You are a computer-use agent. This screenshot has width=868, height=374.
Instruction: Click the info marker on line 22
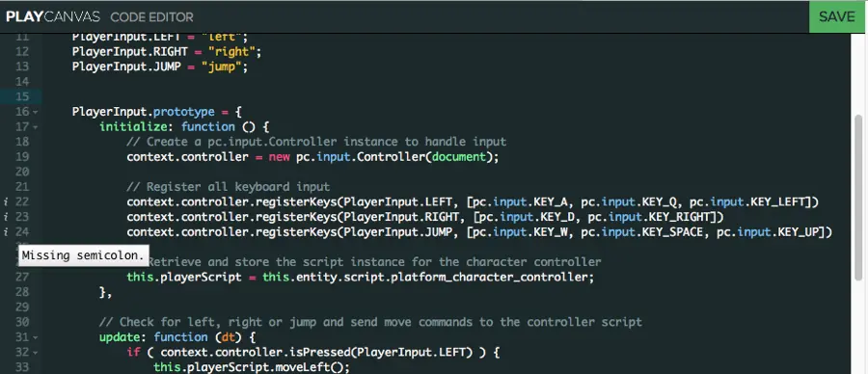coord(6,201)
